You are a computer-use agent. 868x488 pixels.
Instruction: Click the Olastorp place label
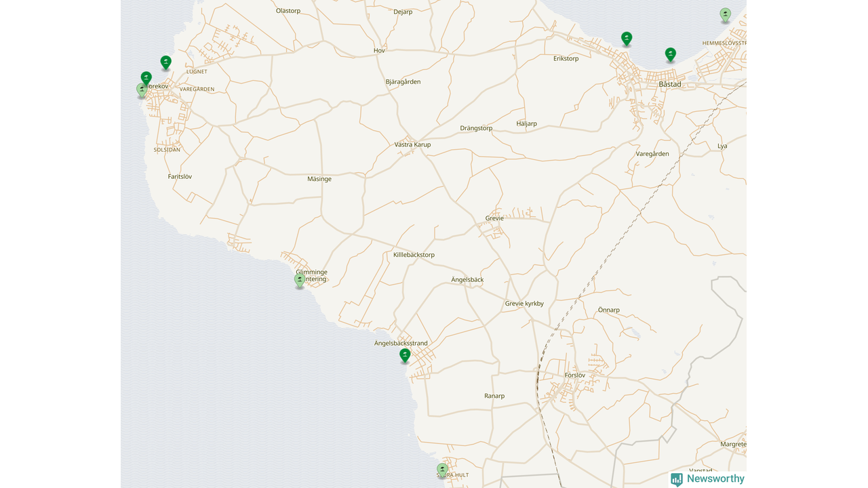click(288, 11)
